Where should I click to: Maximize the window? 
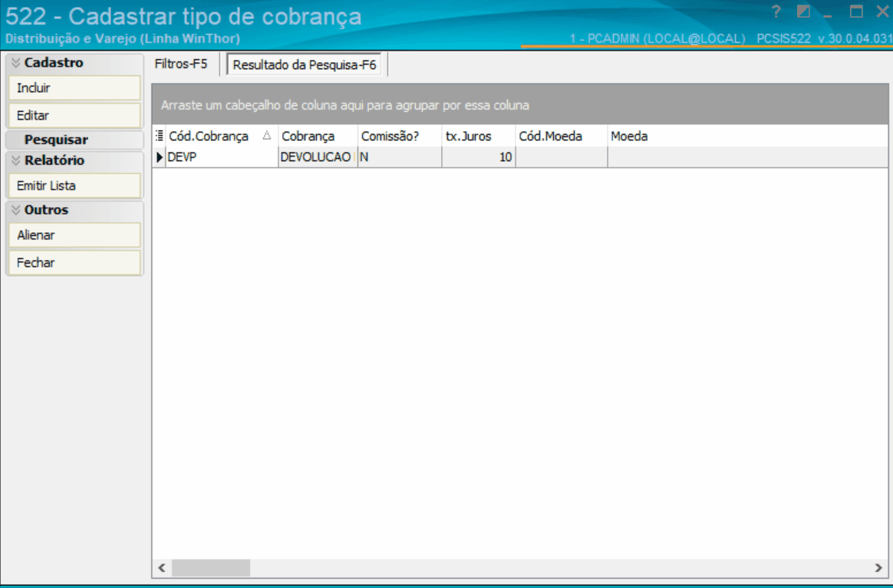856,11
